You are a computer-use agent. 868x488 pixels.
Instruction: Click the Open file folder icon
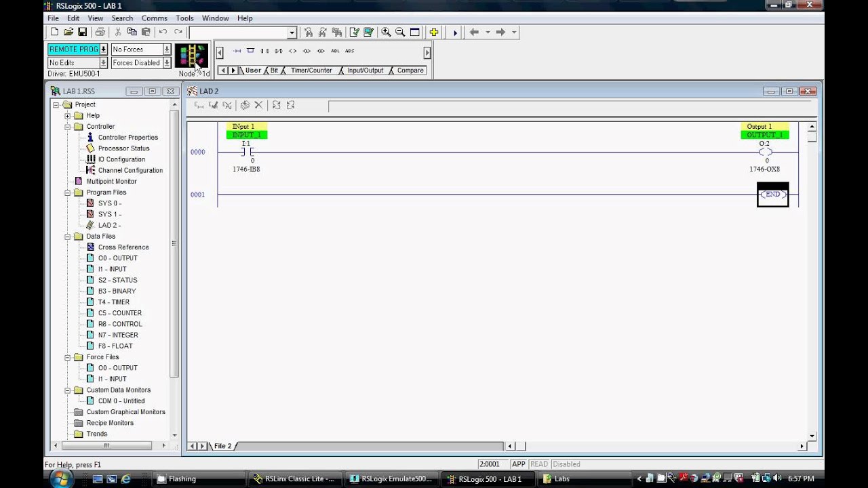click(x=68, y=32)
